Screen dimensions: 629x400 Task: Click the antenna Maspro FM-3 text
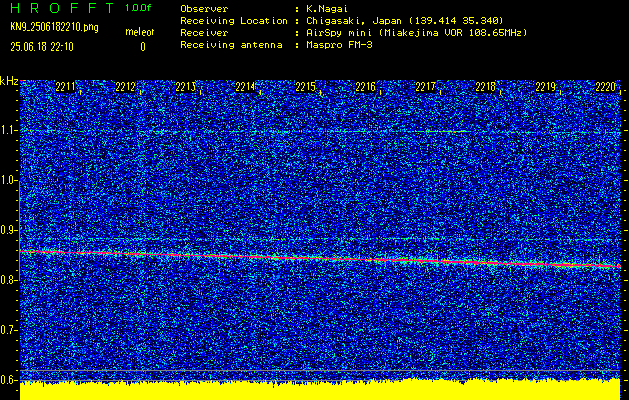click(x=339, y=45)
